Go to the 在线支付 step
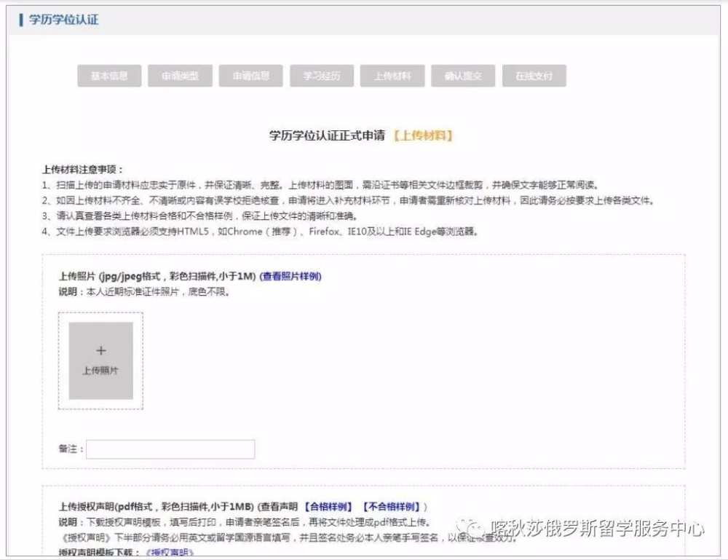The height and width of the screenshot is (560, 728). pyautogui.click(x=534, y=76)
